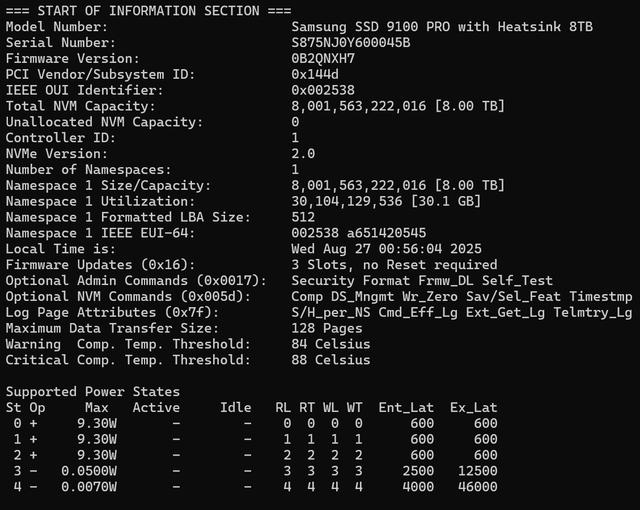640x510 pixels.
Task: Click the Optional Admin Commands value text
Action: tap(422, 281)
